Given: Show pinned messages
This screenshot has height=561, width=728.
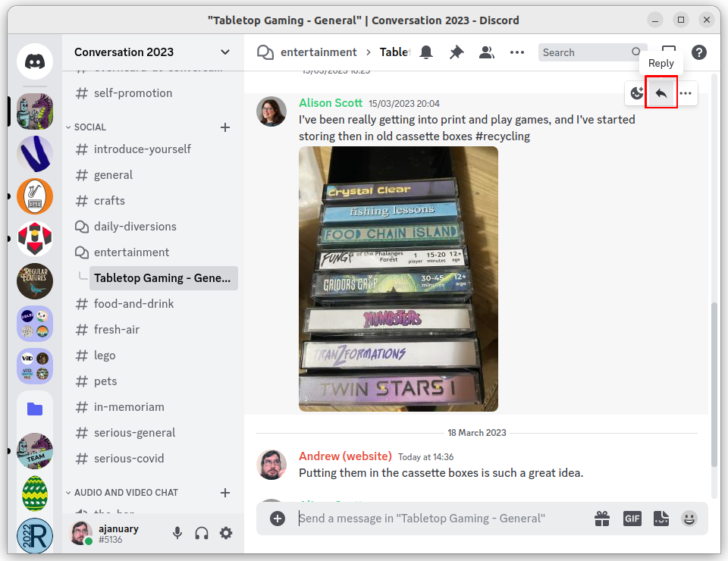Looking at the screenshot, I should (457, 52).
